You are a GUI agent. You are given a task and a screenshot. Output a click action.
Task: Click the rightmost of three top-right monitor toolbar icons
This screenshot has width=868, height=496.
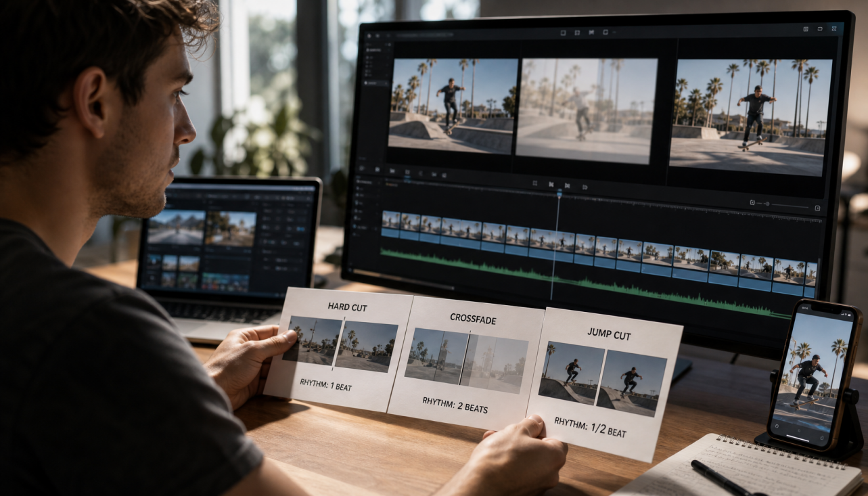pos(834,29)
